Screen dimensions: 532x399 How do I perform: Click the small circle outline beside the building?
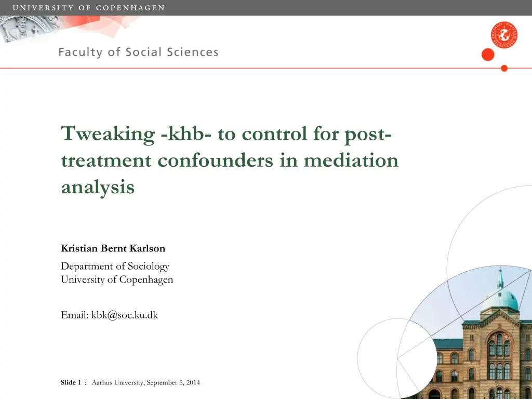[x=397, y=358]
